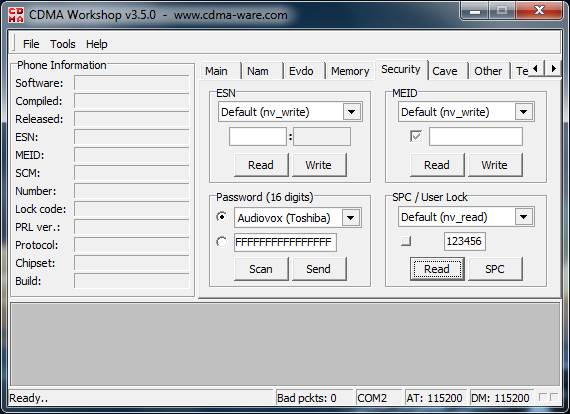Click the 123456 SPC code field
The height and width of the screenshot is (414, 570).
(x=465, y=241)
